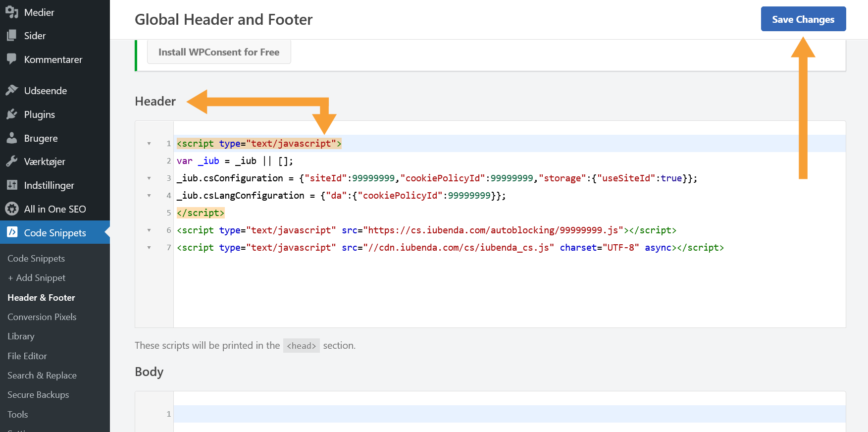
Task: Click Install WPConsent for Free button
Action: (219, 52)
